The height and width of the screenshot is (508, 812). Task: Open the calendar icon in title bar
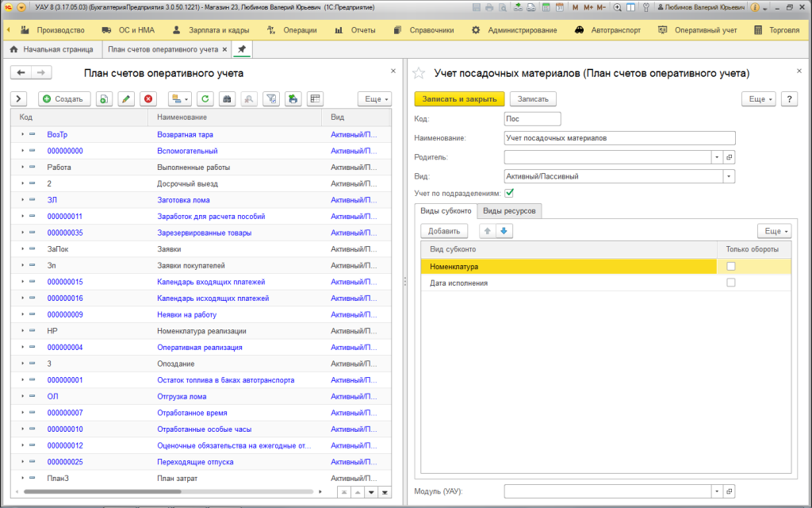(559, 7)
